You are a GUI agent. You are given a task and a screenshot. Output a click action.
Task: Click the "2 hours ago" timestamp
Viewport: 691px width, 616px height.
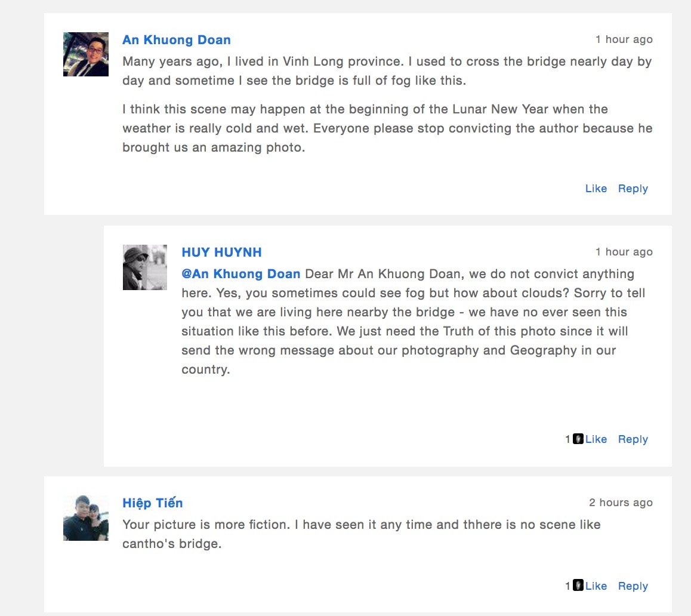[621, 503]
